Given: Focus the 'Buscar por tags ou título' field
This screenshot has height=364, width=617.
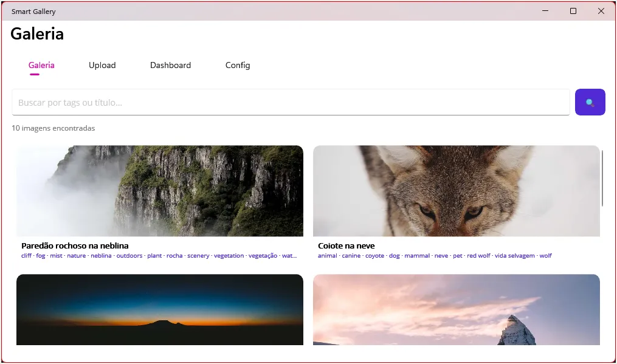Looking at the screenshot, I should coord(291,102).
